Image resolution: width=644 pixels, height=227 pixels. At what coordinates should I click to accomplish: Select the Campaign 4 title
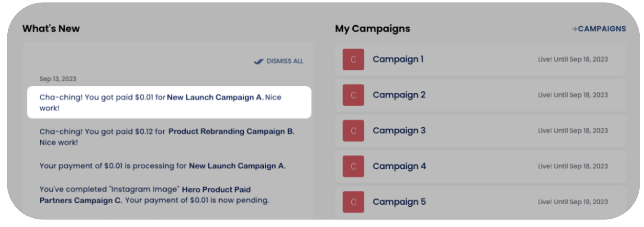click(399, 166)
